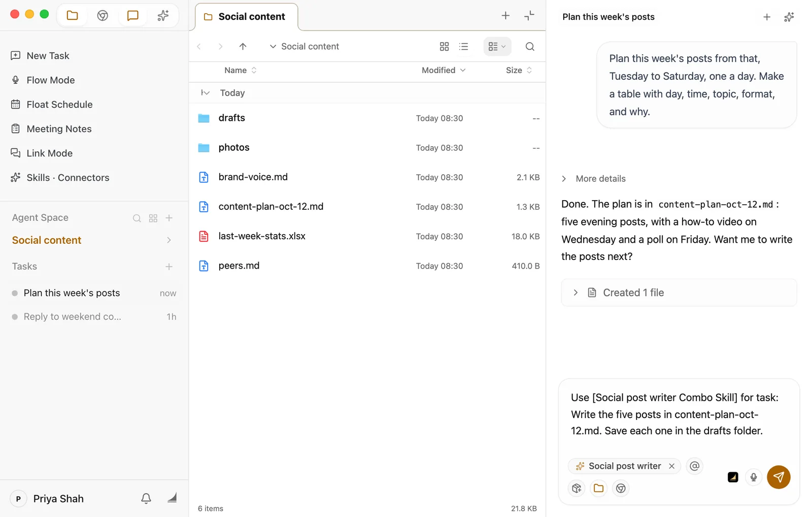Select the Social content tab
Screen dimensions: 812x517
(x=247, y=17)
